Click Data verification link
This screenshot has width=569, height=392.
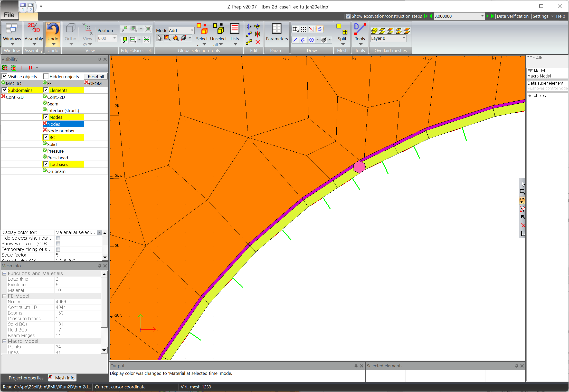[513, 16]
